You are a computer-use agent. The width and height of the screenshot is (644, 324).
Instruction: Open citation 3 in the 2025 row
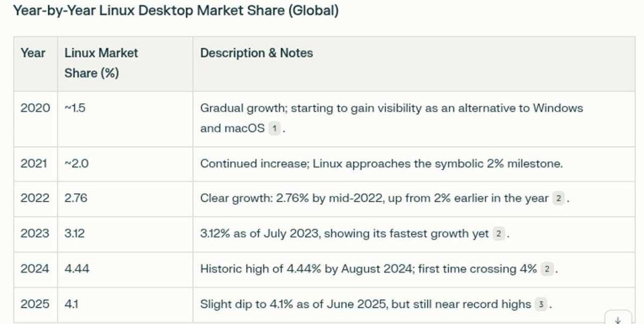pyautogui.click(x=541, y=305)
